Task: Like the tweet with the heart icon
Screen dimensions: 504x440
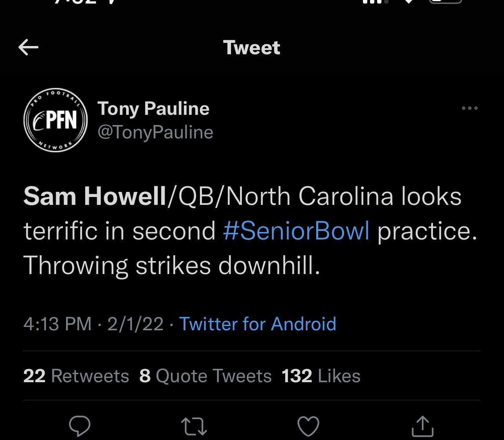Action: [308, 426]
